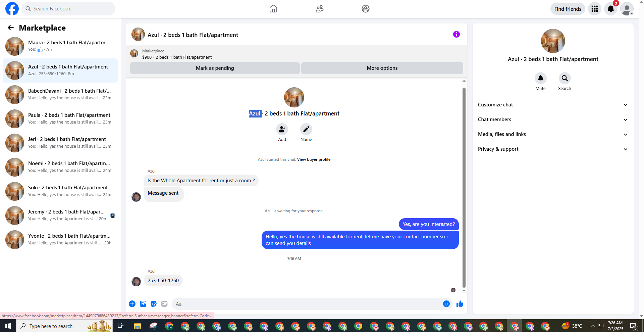Open conversation information (purple i) icon
The width and height of the screenshot is (644, 332).
click(457, 34)
